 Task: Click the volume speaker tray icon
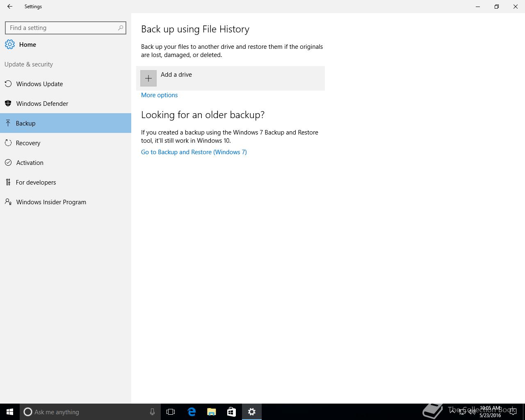[x=472, y=412]
